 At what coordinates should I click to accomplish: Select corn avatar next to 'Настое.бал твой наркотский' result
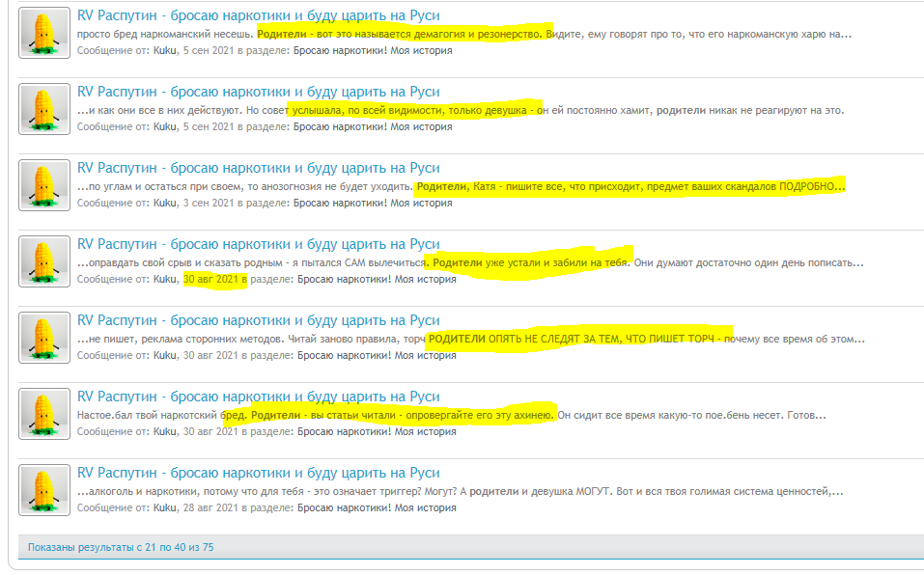click(44, 413)
